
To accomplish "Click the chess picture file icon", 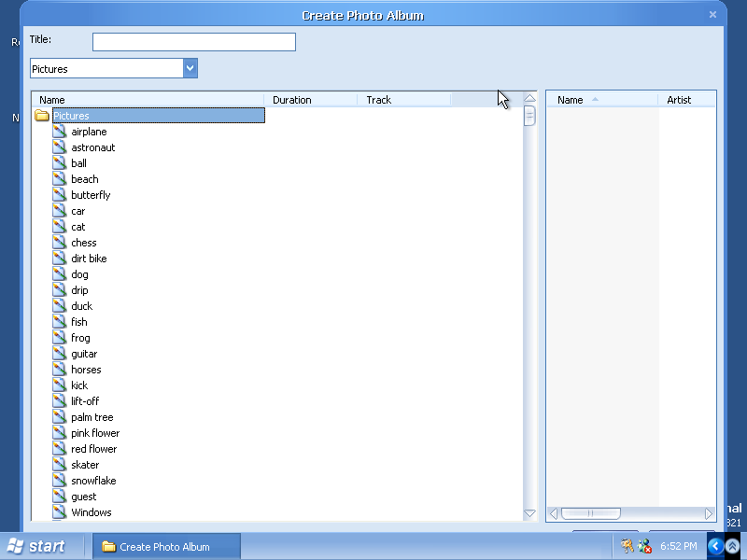I will 60,243.
